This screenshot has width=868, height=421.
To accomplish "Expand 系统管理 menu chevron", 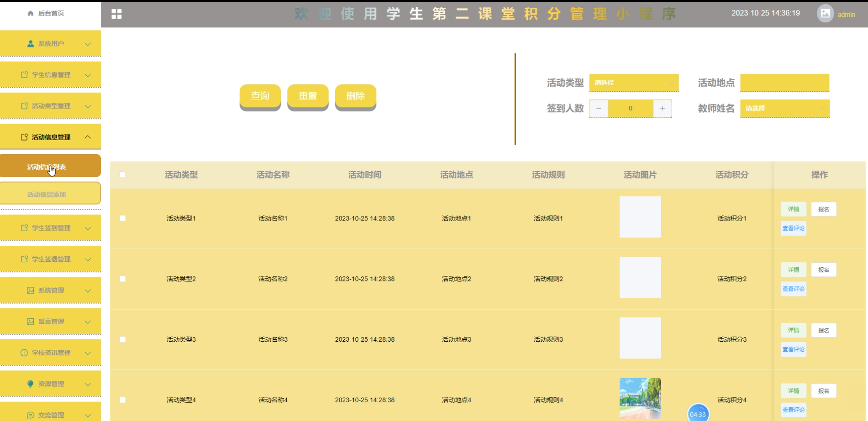I will click(x=88, y=291).
